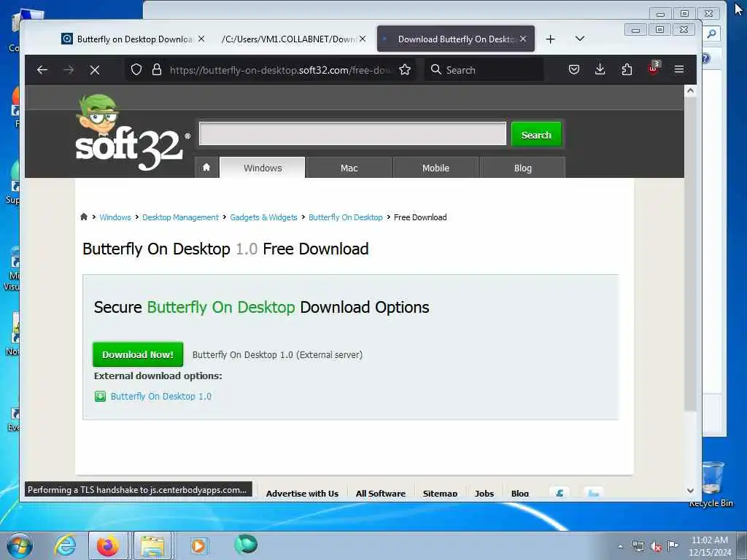Open the taskbar clock showing 11:02 AM
747x560 pixels.
[x=710, y=546]
